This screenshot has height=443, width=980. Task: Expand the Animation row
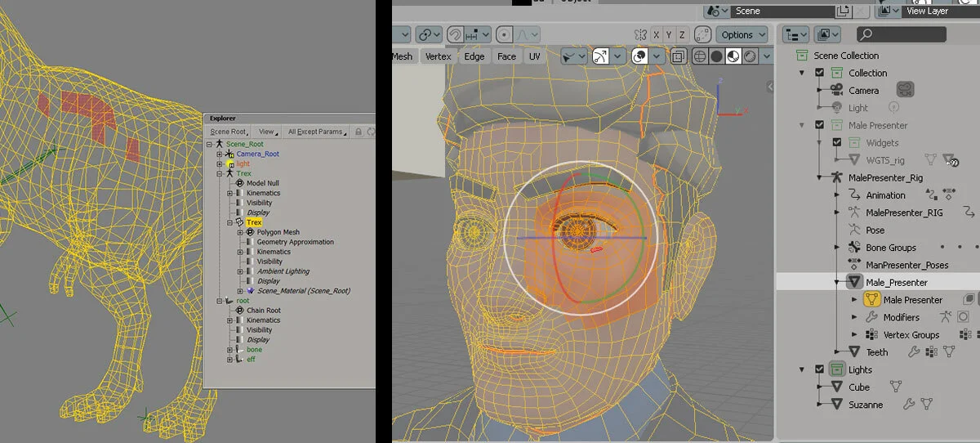[836, 195]
